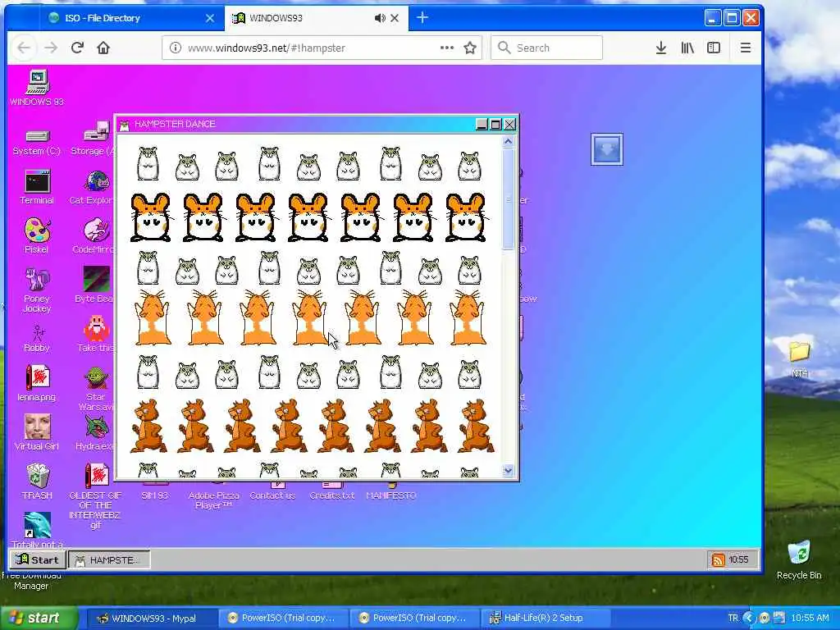View site information icon in address bar
Image resolution: width=840 pixels, height=630 pixels.
pos(176,48)
